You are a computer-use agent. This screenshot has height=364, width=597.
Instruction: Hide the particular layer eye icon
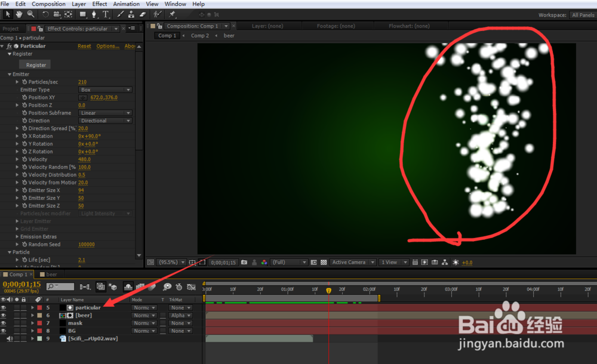click(x=4, y=308)
